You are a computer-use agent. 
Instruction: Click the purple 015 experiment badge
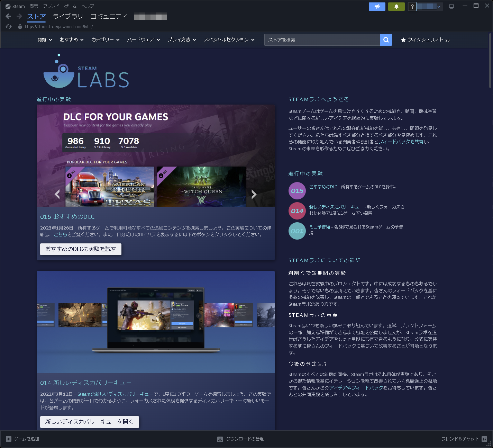click(x=297, y=191)
